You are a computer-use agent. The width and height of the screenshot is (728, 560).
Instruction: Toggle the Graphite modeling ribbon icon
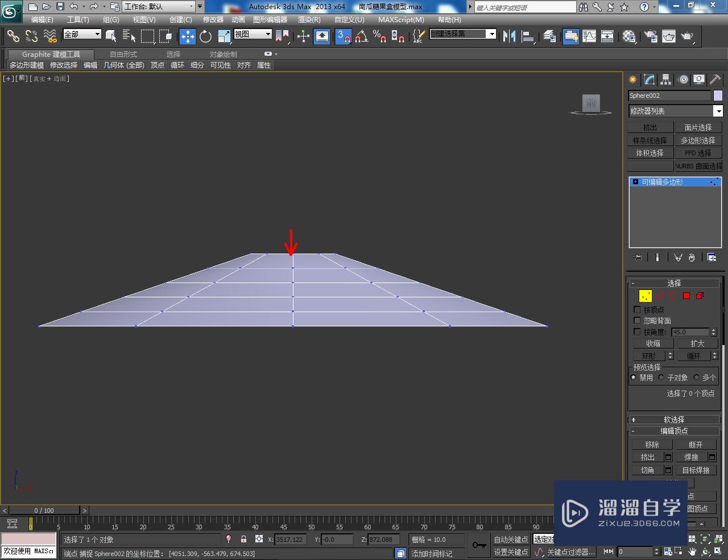[x=571, y=36]
